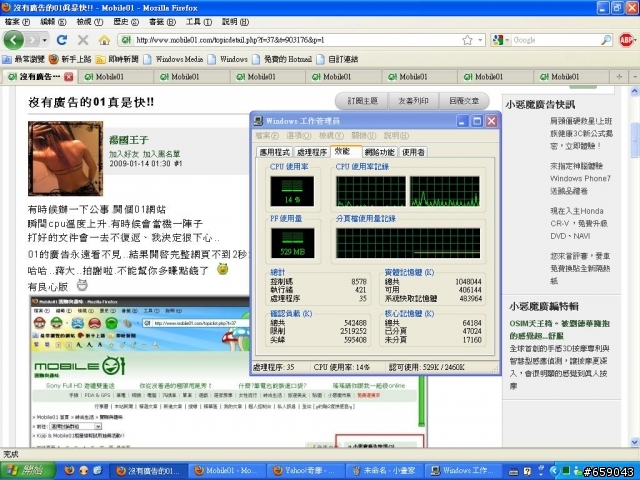Screen dimensions: 640x480
Task: Open the list all tabs dropdown
Action: [634, 77]
